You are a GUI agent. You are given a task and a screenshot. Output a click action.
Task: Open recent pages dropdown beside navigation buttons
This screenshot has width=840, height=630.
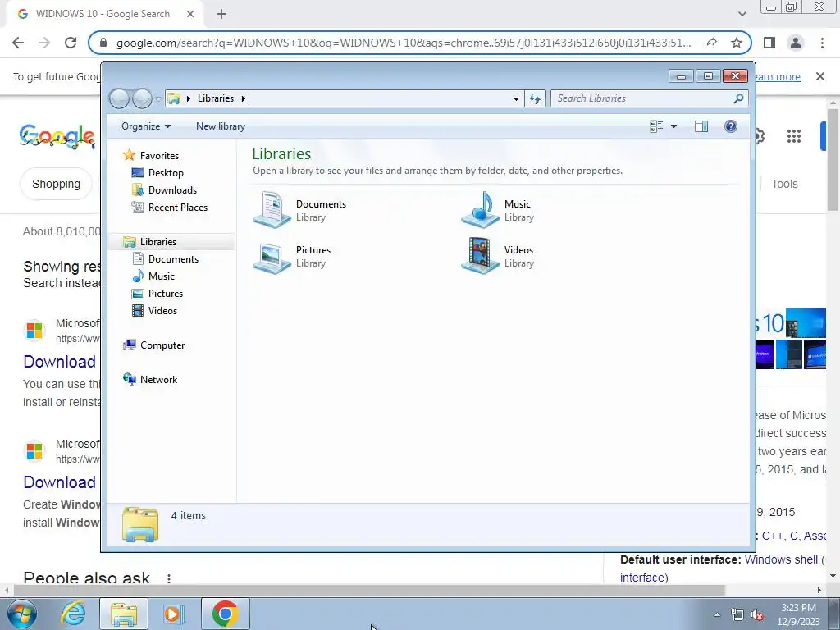158,99
